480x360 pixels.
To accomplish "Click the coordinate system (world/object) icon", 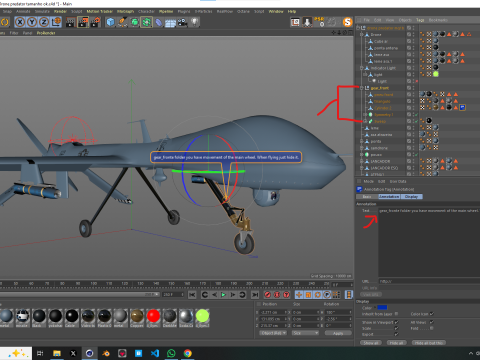I will [56, 22].
